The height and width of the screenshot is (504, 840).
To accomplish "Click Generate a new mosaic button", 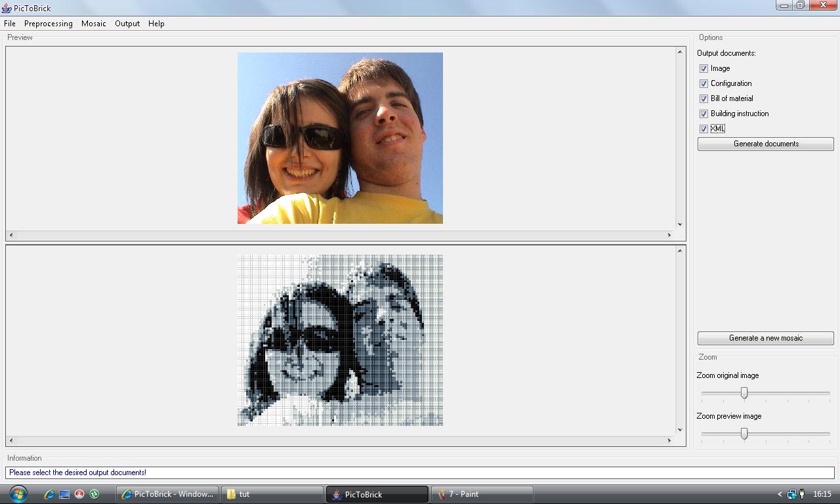I will click(x=766, y=338).
